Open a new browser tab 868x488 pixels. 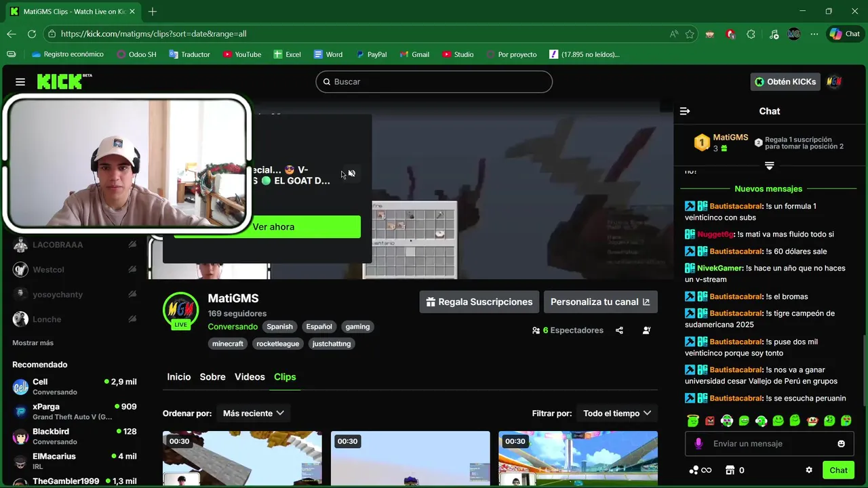pos(153,12)
